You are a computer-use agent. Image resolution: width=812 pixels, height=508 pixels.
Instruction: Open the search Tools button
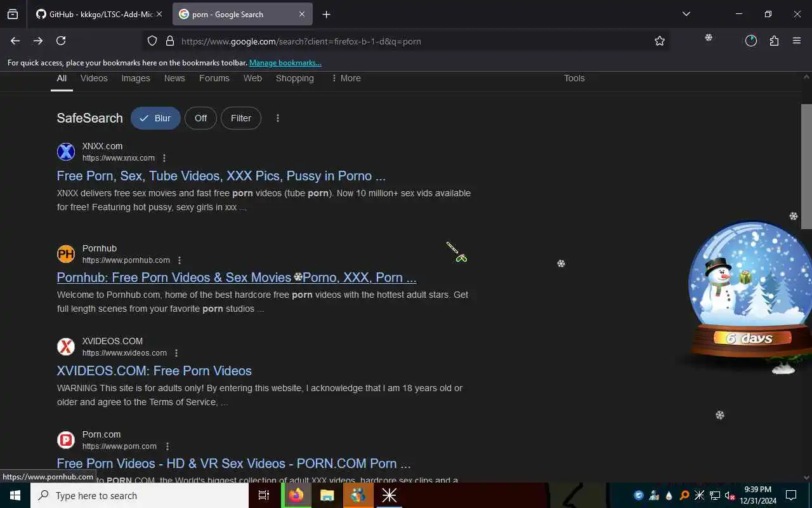click(x=574, y=78)
